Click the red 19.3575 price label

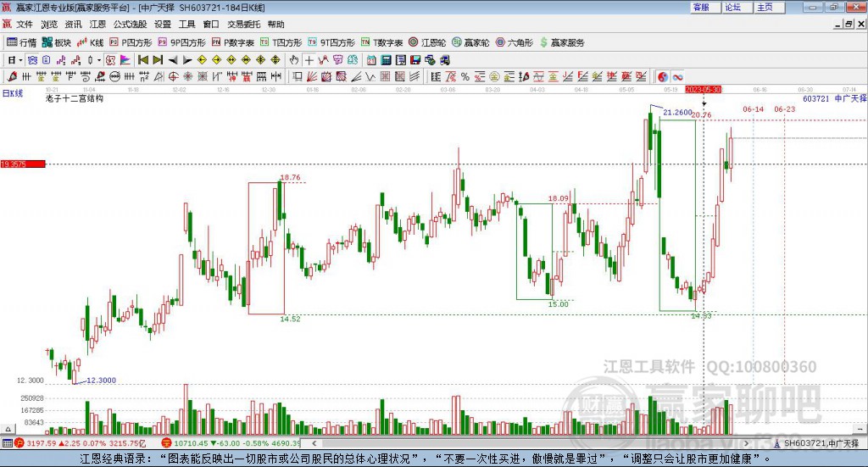tap(22, 164)
